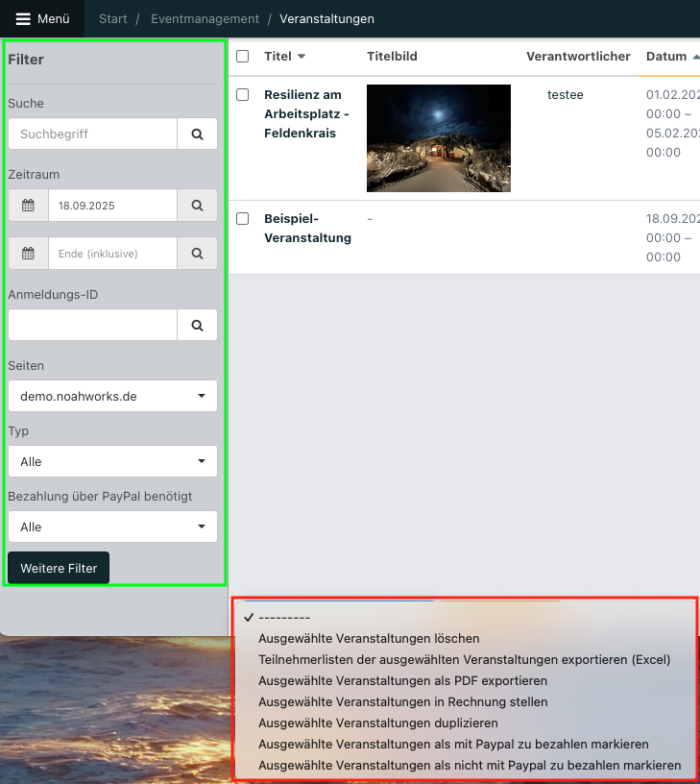Viewport: 700px width, 784px height.
Task: Focus the Anmeldungs-ID input field
Action: (93, 326)
